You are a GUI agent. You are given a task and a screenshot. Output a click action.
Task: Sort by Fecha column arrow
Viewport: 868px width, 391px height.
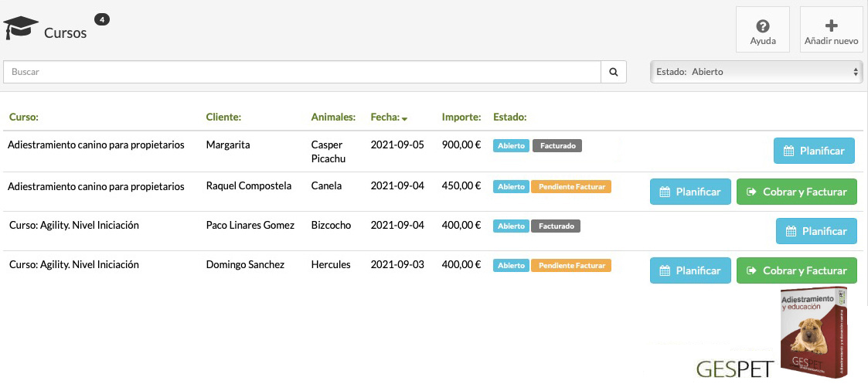[x=404, y=118]
